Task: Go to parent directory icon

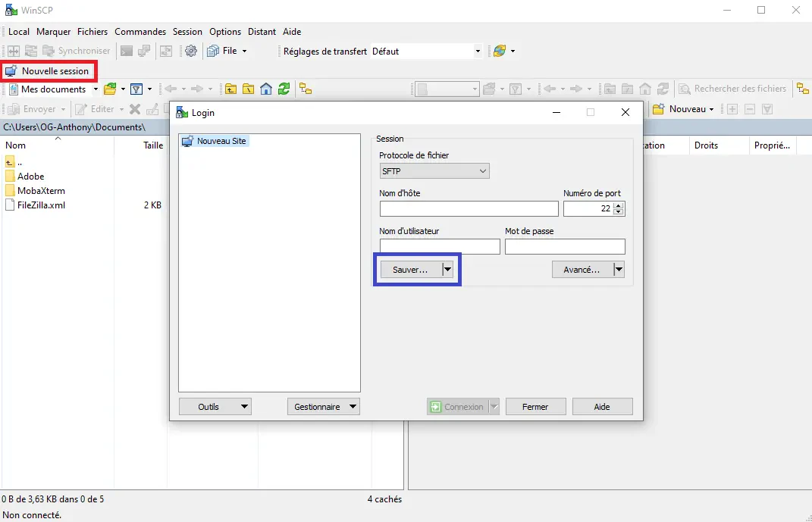Action: (x=230, y=89)
